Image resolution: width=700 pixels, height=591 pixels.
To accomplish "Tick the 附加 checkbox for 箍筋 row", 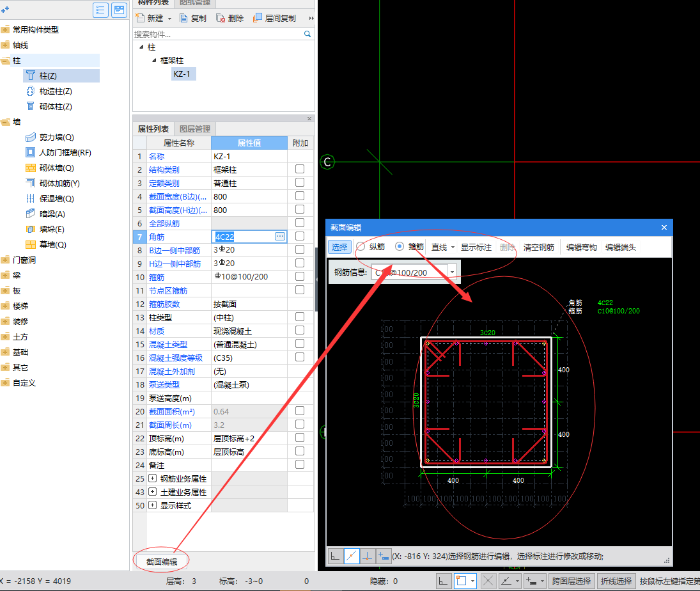I will coord(300,276).
